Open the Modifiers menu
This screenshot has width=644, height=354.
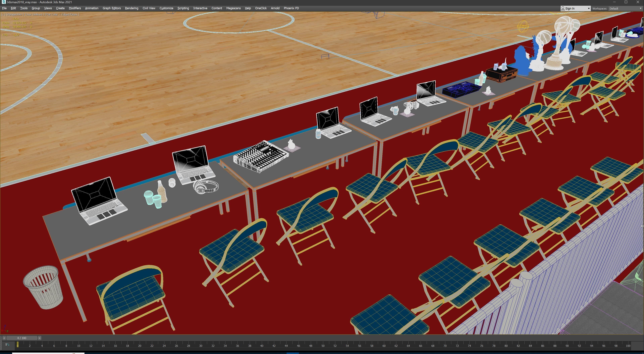(x=75, y=8)
